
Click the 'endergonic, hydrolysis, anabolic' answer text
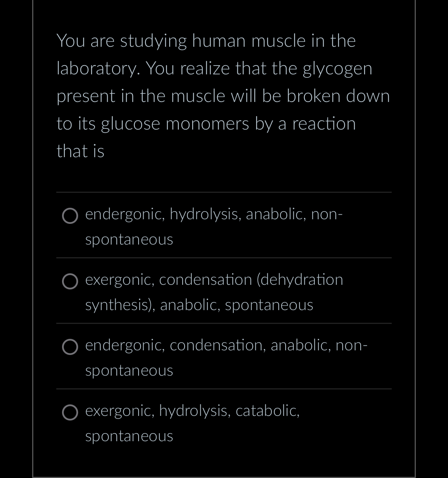pos(213,214)
